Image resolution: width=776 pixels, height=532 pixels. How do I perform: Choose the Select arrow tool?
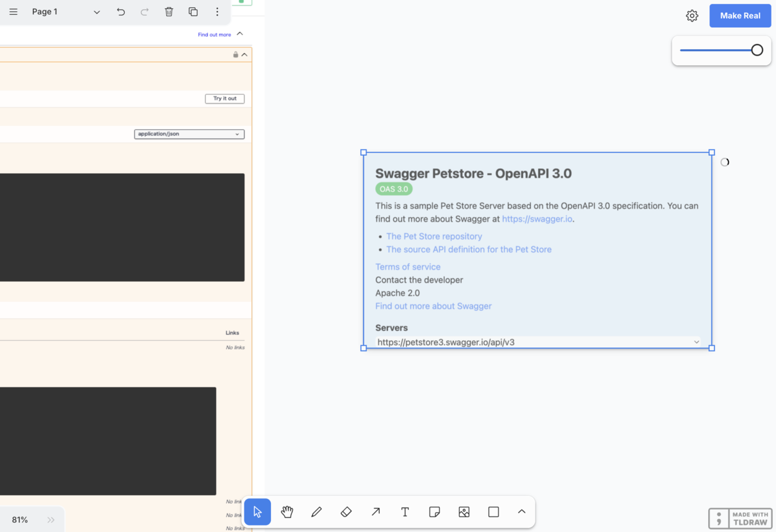pos(257,512)
